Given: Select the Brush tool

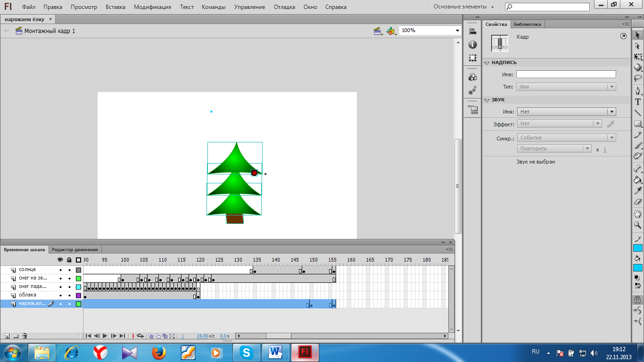Looking at the screenshot, I should 637,146.
